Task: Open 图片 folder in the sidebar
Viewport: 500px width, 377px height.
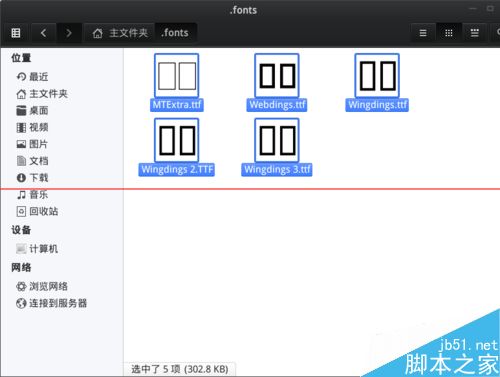Action: pos(32,144)
